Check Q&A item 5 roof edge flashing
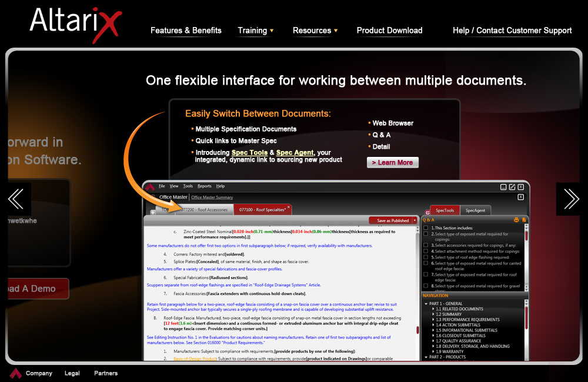Screen dimensions: 588x382 click(x=426, y=257)
